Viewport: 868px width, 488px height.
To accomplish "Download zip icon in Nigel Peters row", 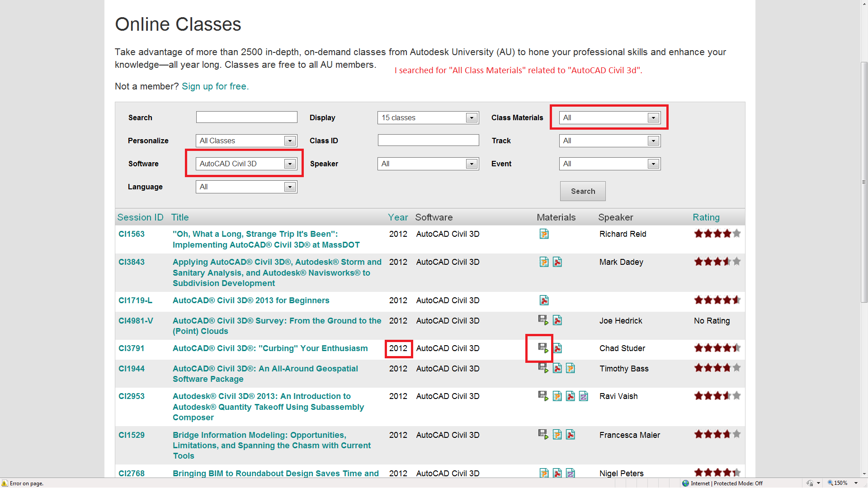I will [571, 473].
